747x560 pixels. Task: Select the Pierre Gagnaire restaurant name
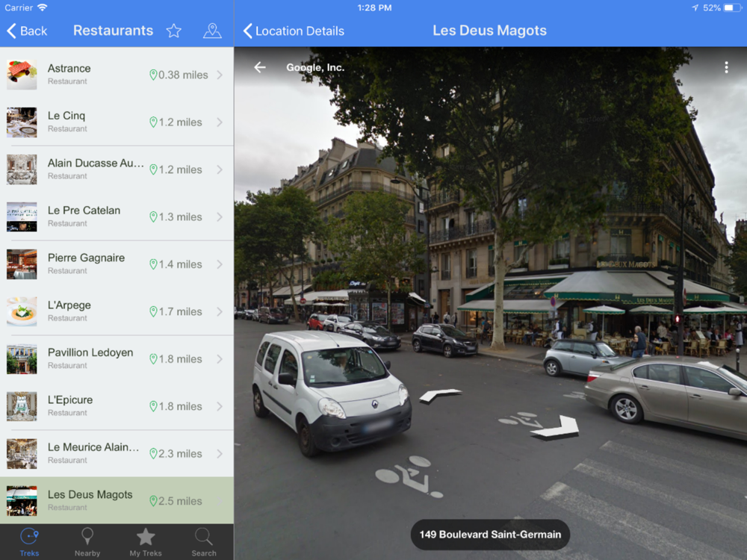(x=86, y=258)
